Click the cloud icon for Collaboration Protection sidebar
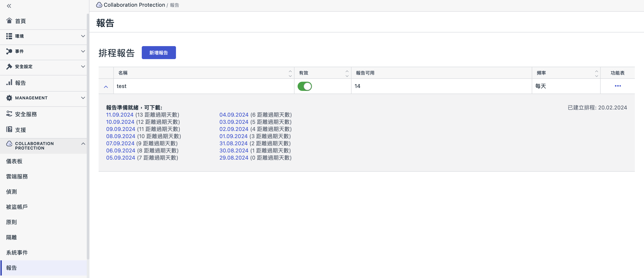644x278 pixels. 9,144
